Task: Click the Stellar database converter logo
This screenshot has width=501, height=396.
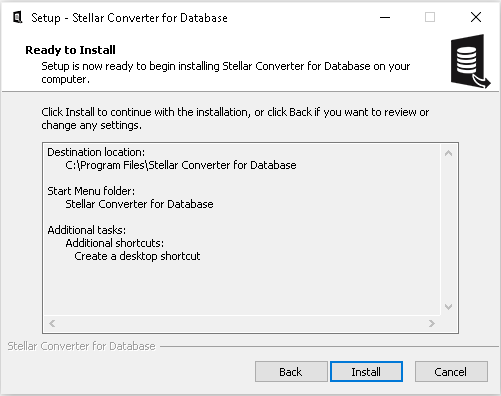Action: point(470,61)
